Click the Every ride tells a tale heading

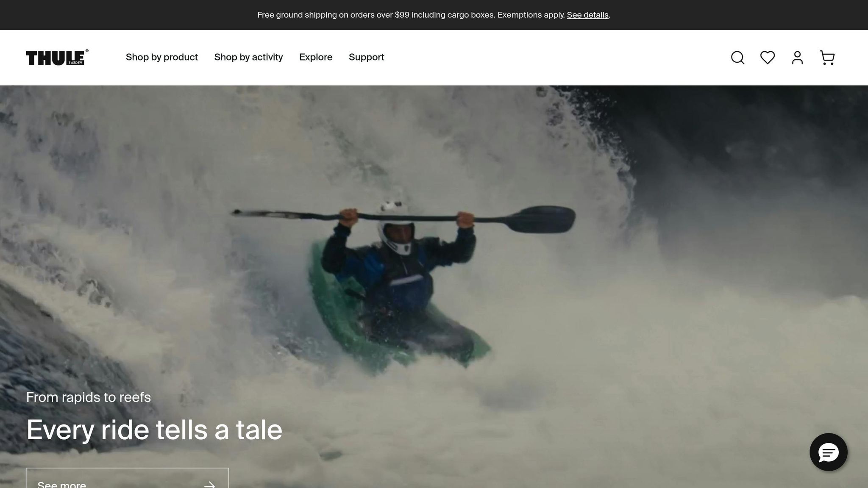pyautogui.click(x=154, y=430)
